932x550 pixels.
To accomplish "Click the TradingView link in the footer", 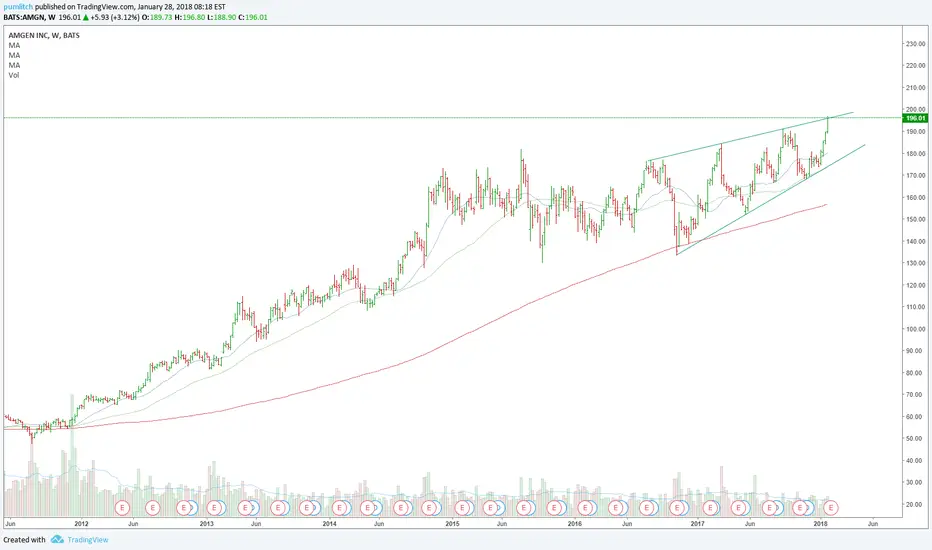I will point(88,540).
